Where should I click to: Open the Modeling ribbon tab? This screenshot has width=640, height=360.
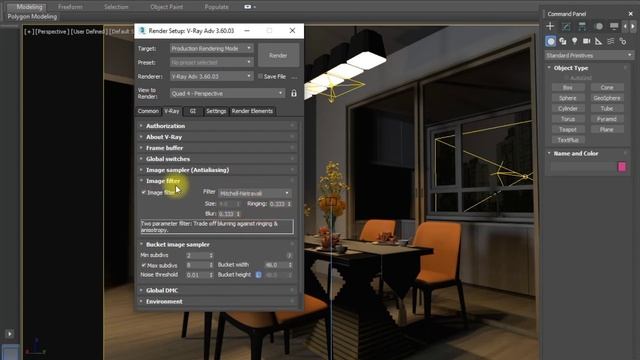coord(29,7)
